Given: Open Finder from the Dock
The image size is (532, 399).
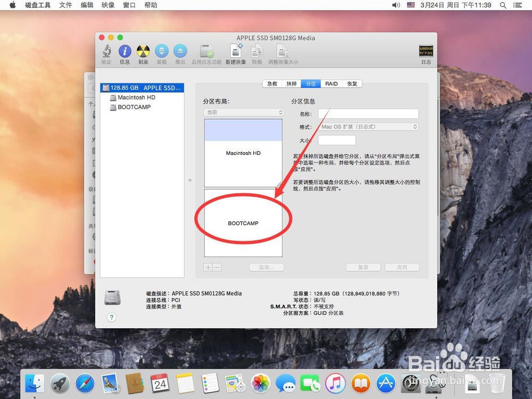Looking at the screenshot, I should coord(35,383).
